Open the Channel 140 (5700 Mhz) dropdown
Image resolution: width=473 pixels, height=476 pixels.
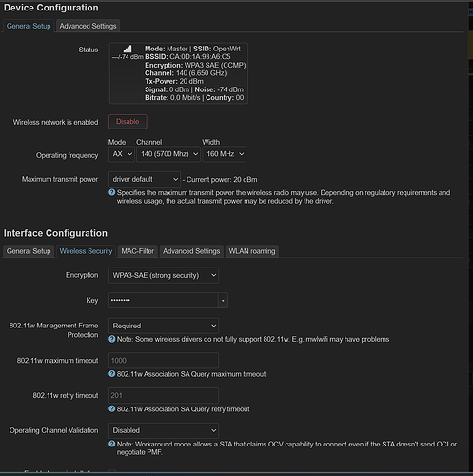click(x=168, y=154)
